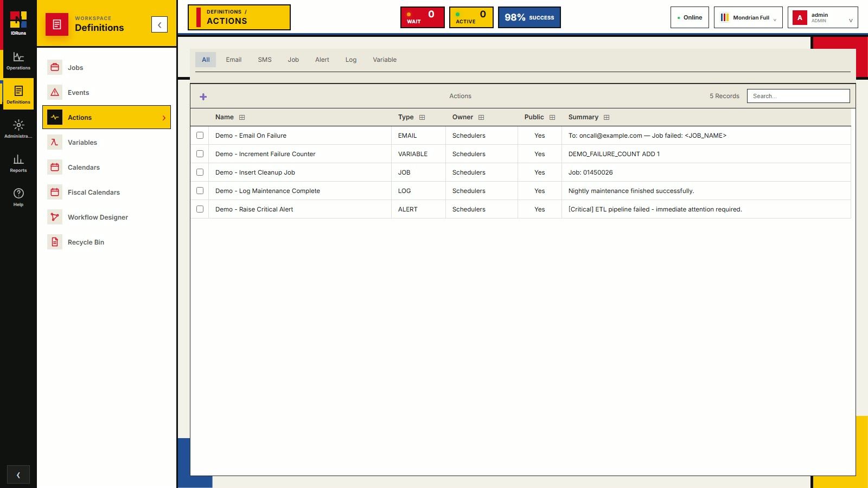Switch to the SMS filter tab
The image size is (868, 488).
point(265,60)
